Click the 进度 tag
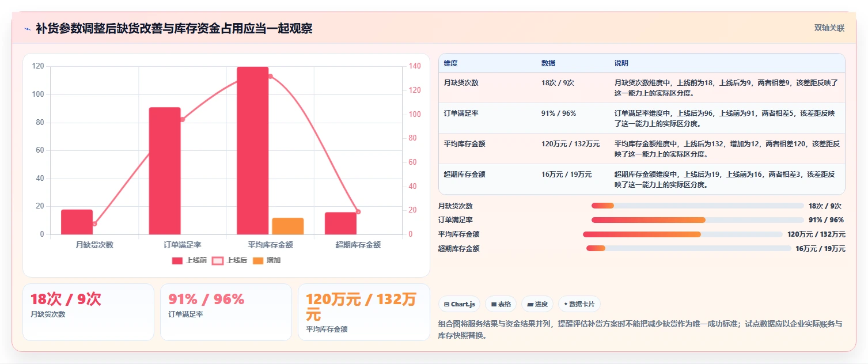 537,304
